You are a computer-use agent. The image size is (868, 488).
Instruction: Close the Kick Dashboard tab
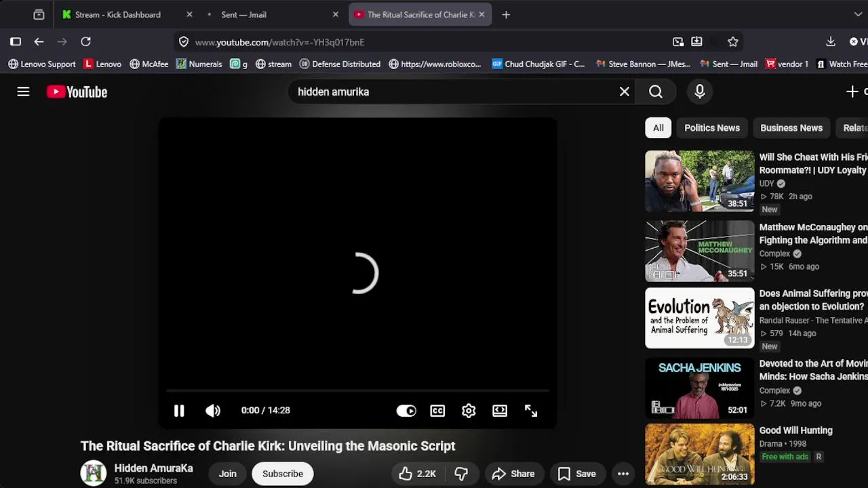(x=189, y=14)
